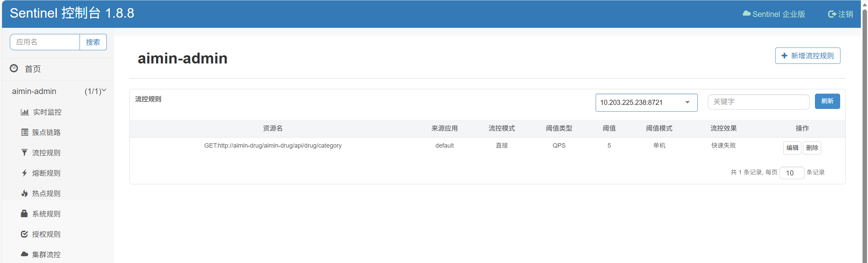Edit the drug category rule via 编辑
The image size is (868, 263).
792,148
